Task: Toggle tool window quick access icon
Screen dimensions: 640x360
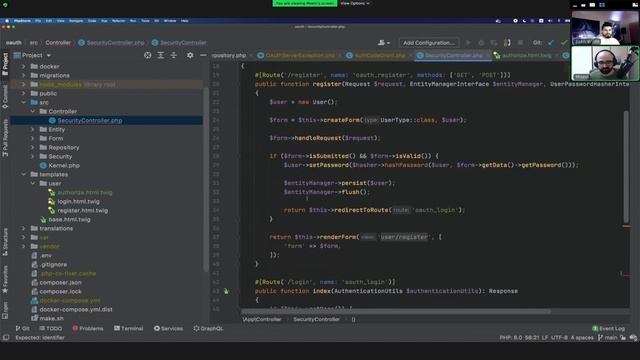Action: 6,338
